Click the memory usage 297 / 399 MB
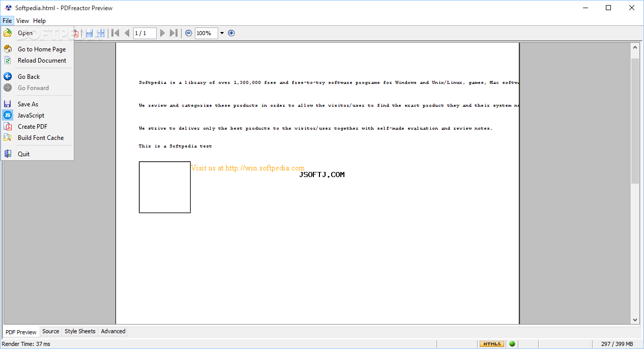 tap(616, 344)
